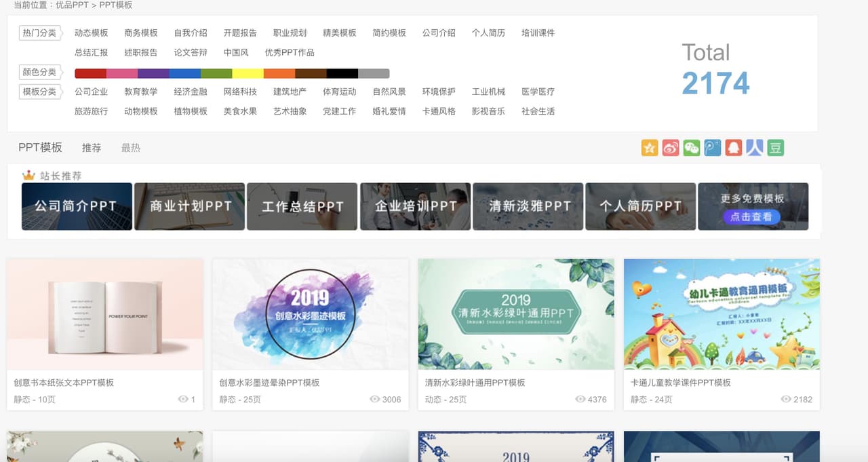Pick the pink color filter swatch
Screen dimensions: 868x462
click(122, 73)
